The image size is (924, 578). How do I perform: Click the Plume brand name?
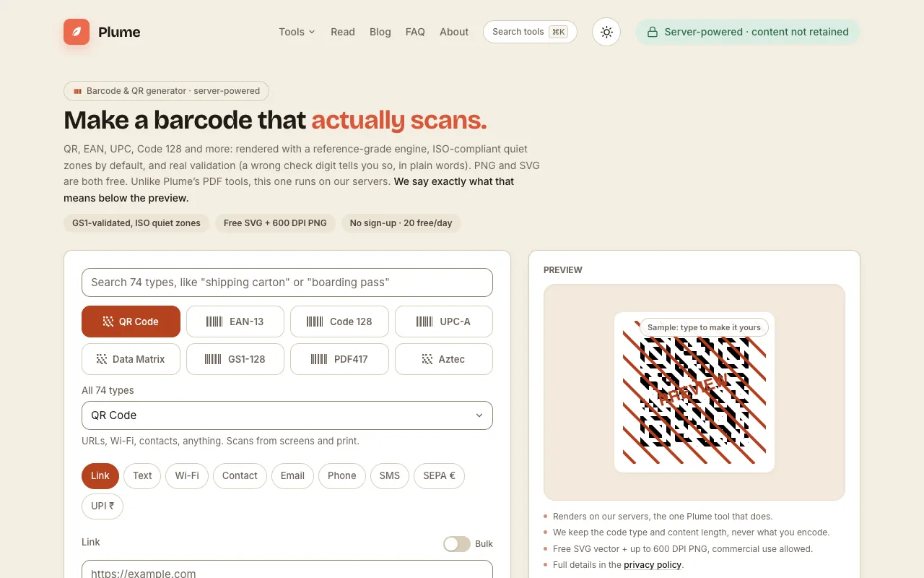[119, 32]
